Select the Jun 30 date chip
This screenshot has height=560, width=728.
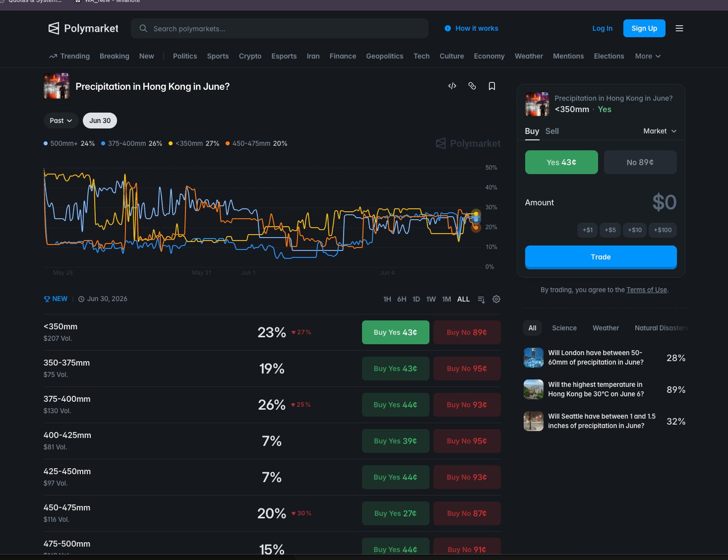100,121
